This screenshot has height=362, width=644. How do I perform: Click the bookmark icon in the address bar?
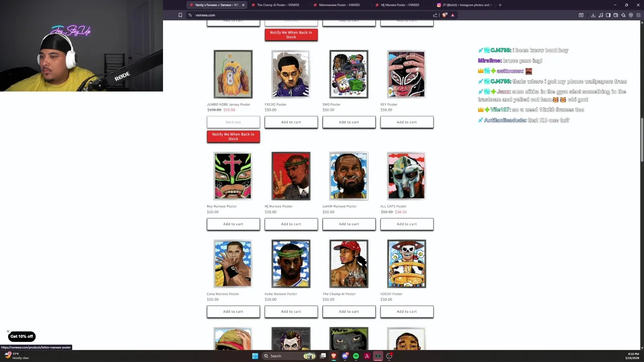[x=180, y=15]
